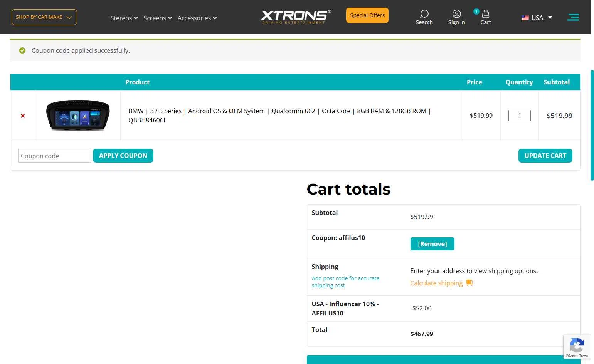Remove the affilus10 coupon

432,244
